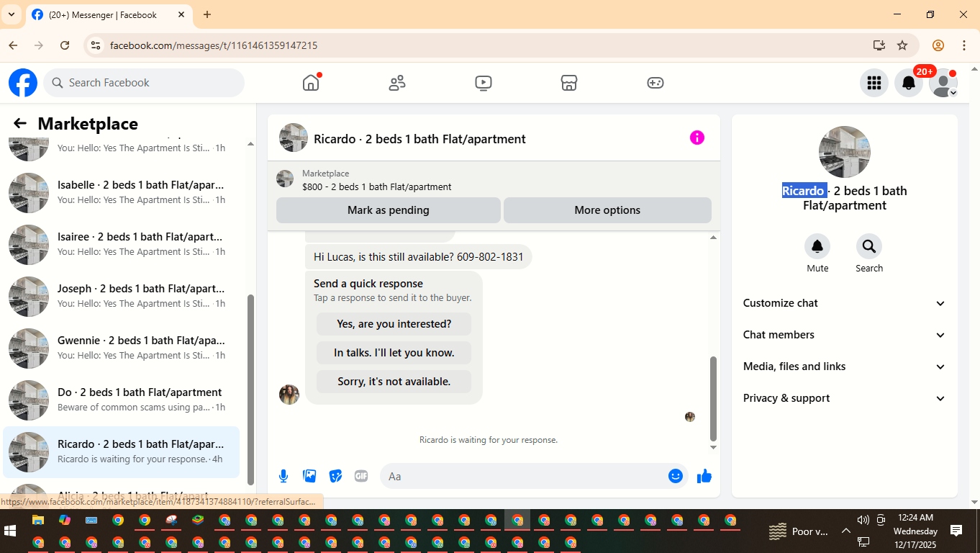The height and width of the screenshot is (553, 980).
Task: Open Windows Start menu
Action: point(11,531)
